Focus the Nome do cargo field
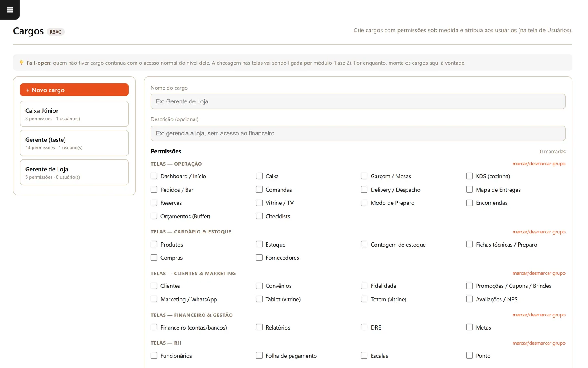588x368 pixels. click(x=358, y=101)
